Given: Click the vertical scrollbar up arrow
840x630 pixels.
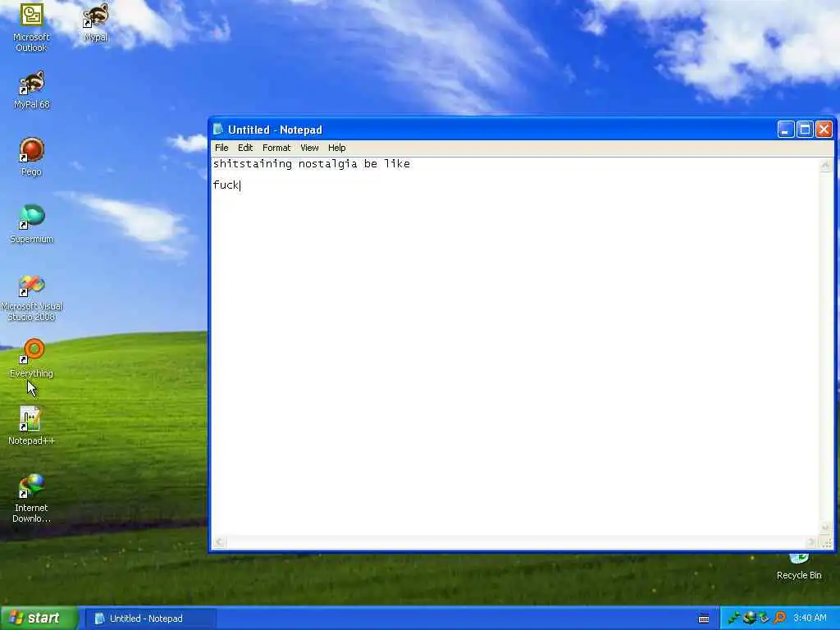Looking at the screenshot, I should 825,165.
